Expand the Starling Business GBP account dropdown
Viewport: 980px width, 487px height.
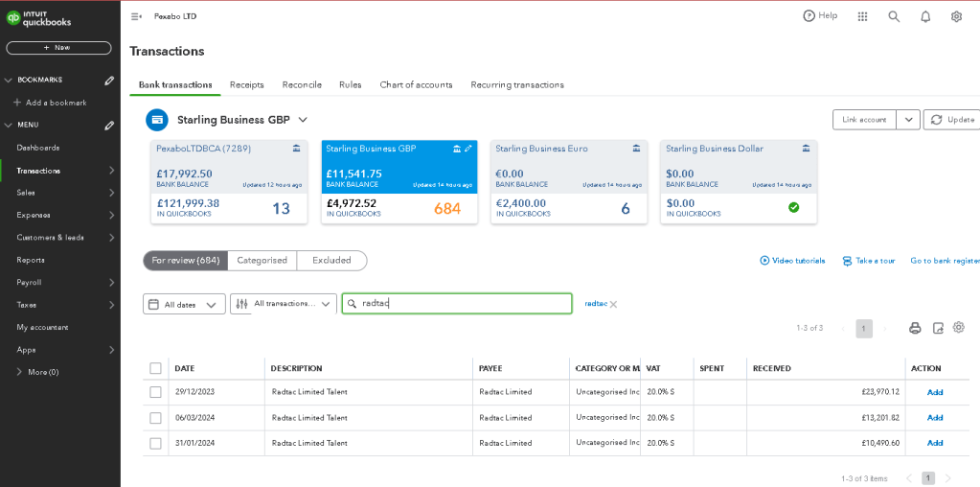click(303, 120)
